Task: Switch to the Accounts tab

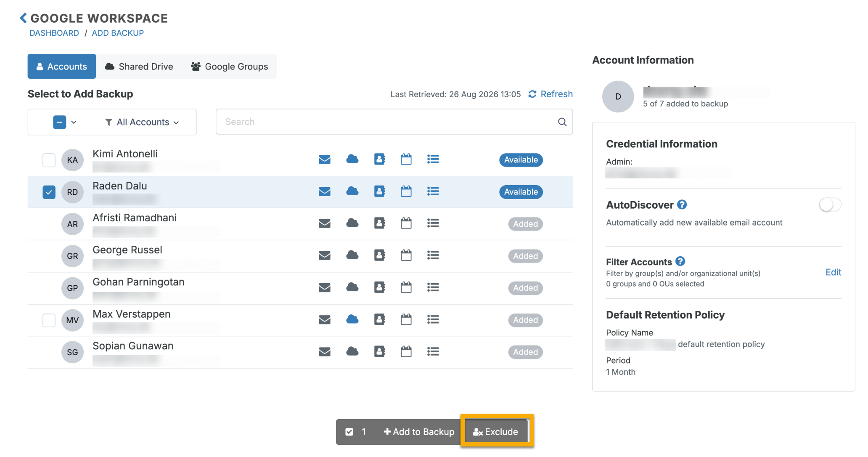Action: coord(62,66)
